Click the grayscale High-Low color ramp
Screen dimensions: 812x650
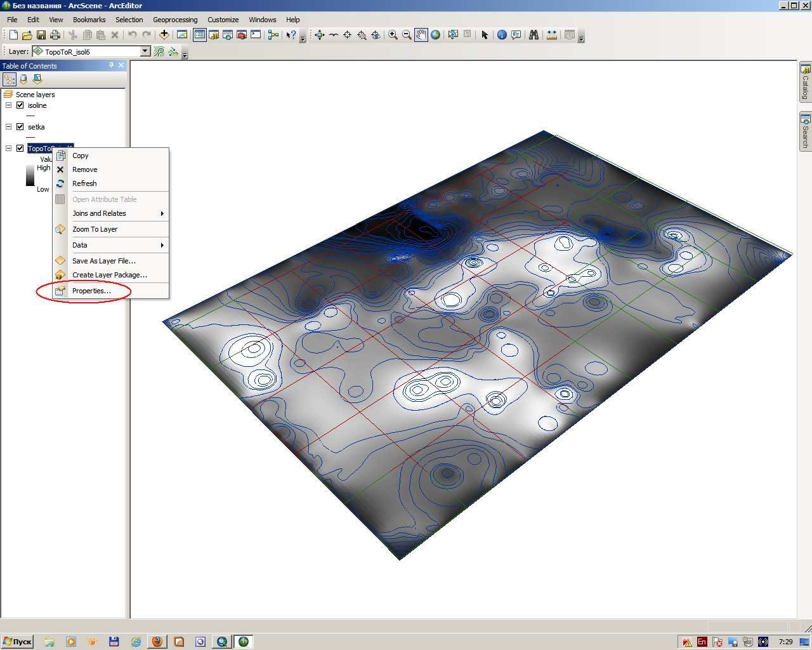point(30,175)
